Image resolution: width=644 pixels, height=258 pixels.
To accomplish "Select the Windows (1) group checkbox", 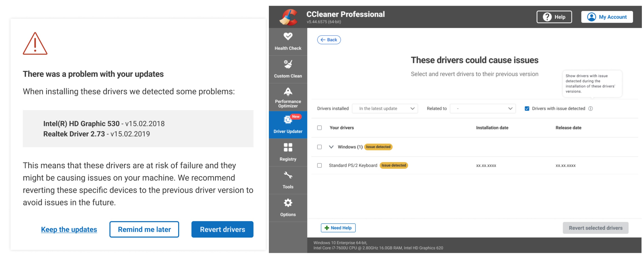I will tap(319, 147).
